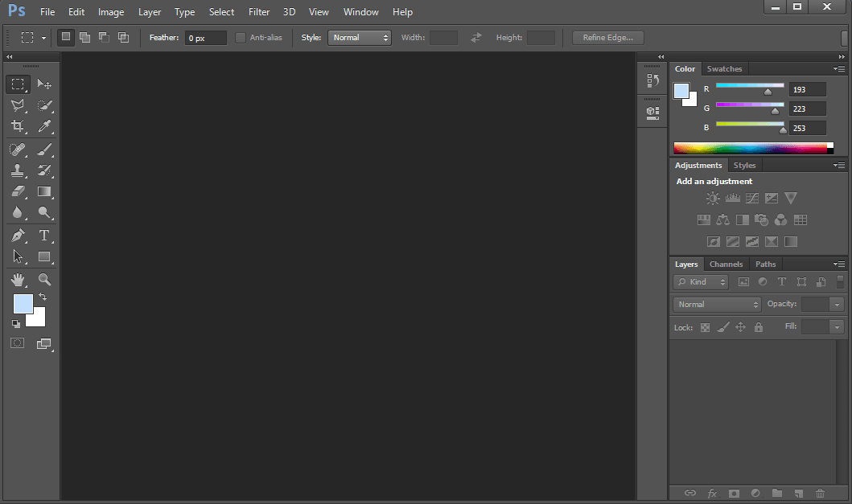Pick the Dodge tool

44,212
